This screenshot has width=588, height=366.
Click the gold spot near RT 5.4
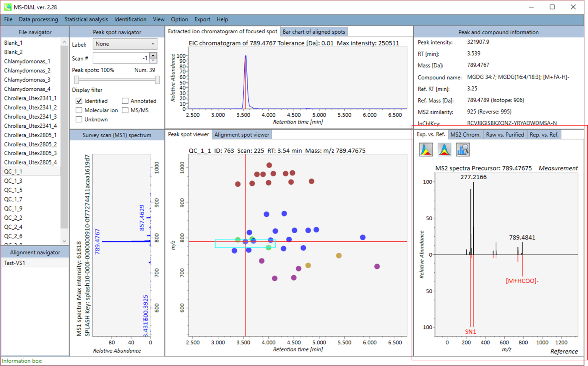click(x=339, y=256)
